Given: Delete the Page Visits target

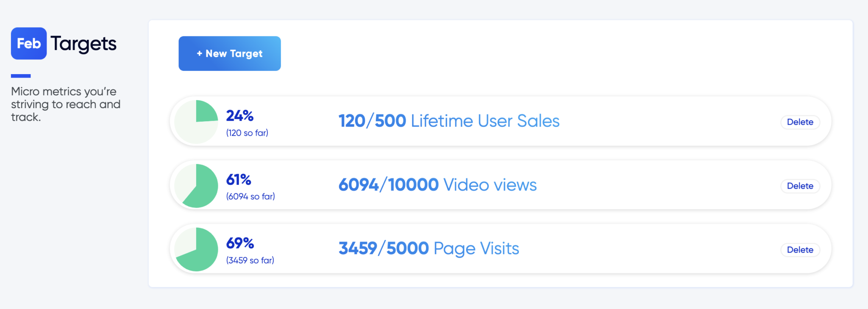Looking at the screenshot, I should tap(800, 250).
